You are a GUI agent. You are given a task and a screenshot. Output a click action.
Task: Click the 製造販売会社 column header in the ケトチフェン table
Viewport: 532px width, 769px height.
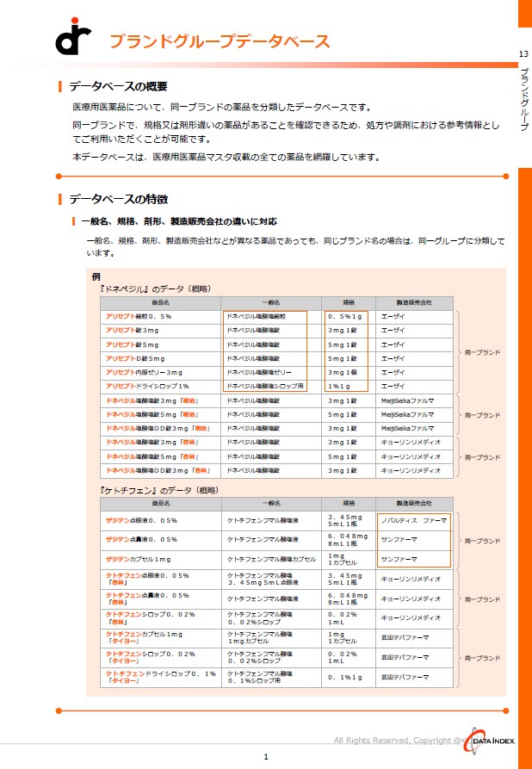click(x=413, y=502)
